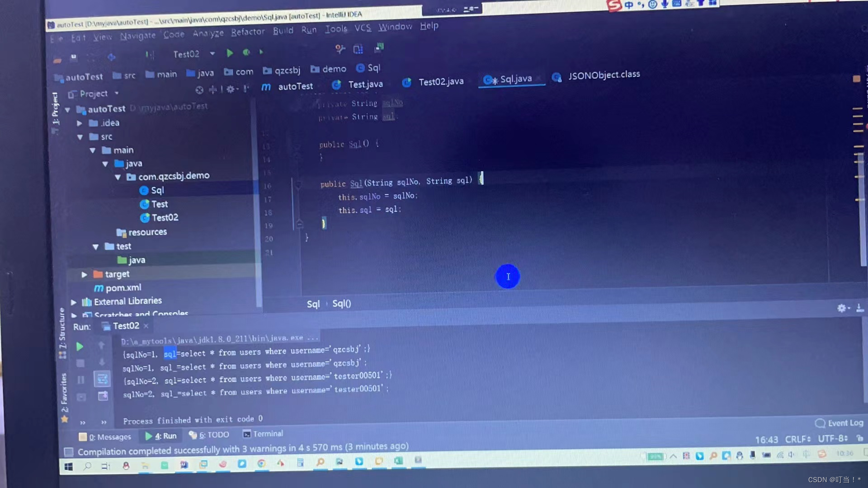Toggle tool window quick-access status bar icon
868x488 pixels.
click(x=69, y=452)
